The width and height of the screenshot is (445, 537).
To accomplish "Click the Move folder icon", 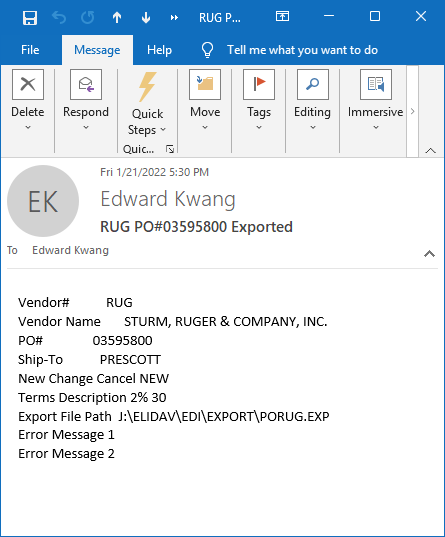I will pyautogui.click(x=205, y=84).
